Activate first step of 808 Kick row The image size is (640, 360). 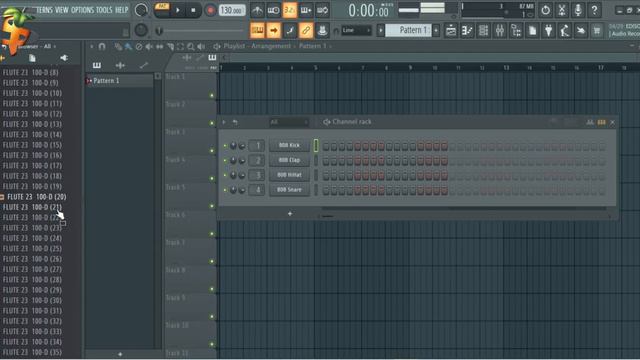pos(326,147)
